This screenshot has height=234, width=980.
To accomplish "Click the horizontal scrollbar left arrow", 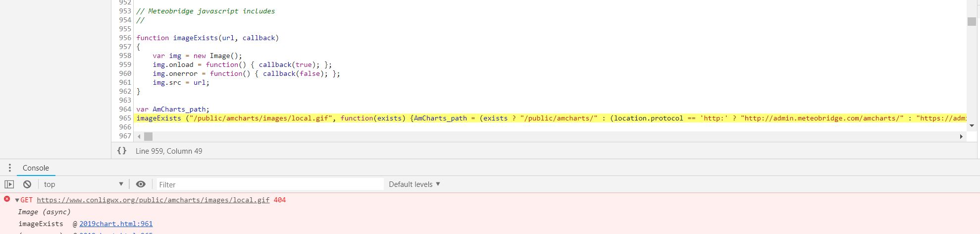I will click(x=139, y=136).
